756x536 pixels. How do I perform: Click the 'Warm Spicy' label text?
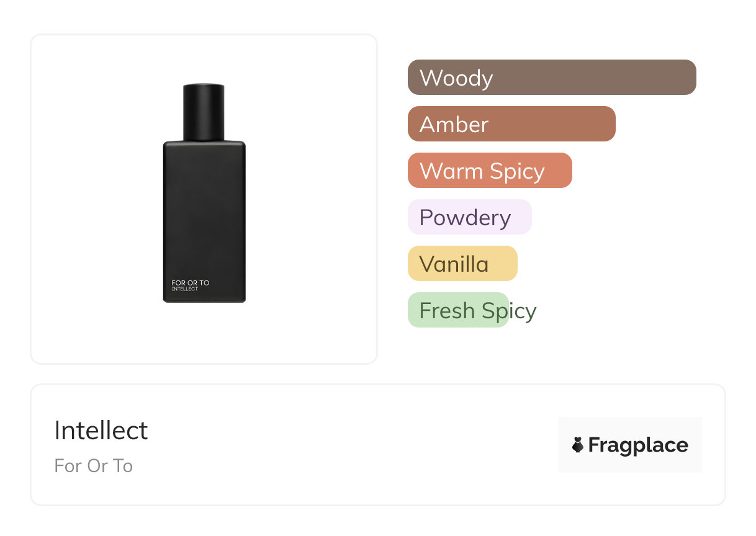tap(482, 171)
